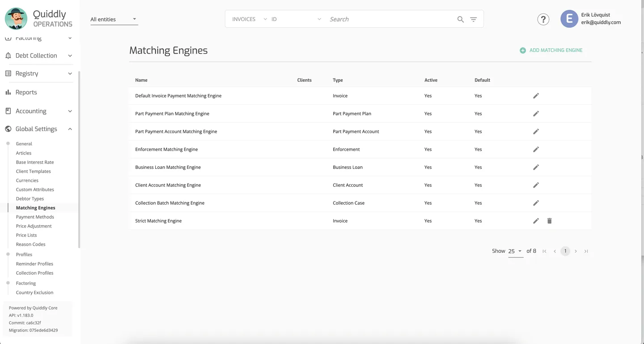Jump to the first page arrow

pyautogui.click(x=544, y=251)
